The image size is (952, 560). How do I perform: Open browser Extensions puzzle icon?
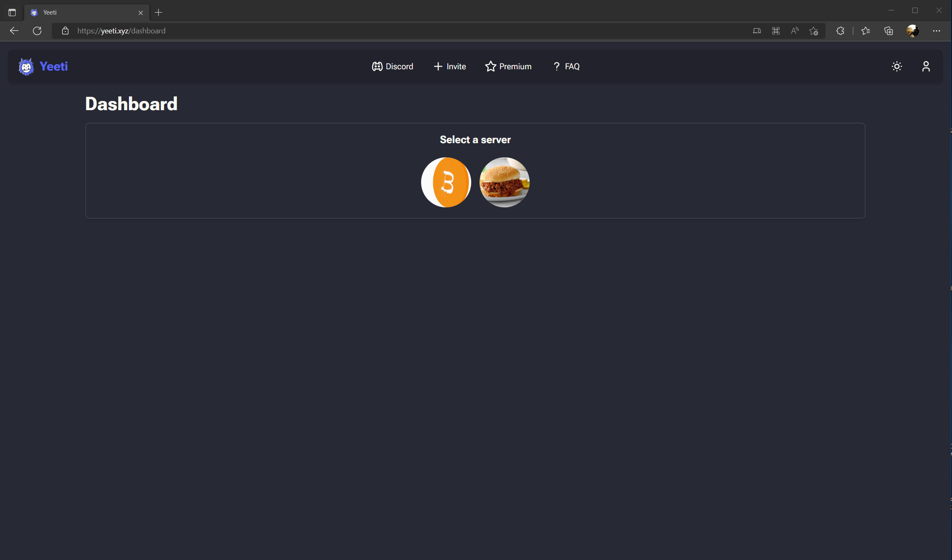pyautogui.click(x=840, y=31)
